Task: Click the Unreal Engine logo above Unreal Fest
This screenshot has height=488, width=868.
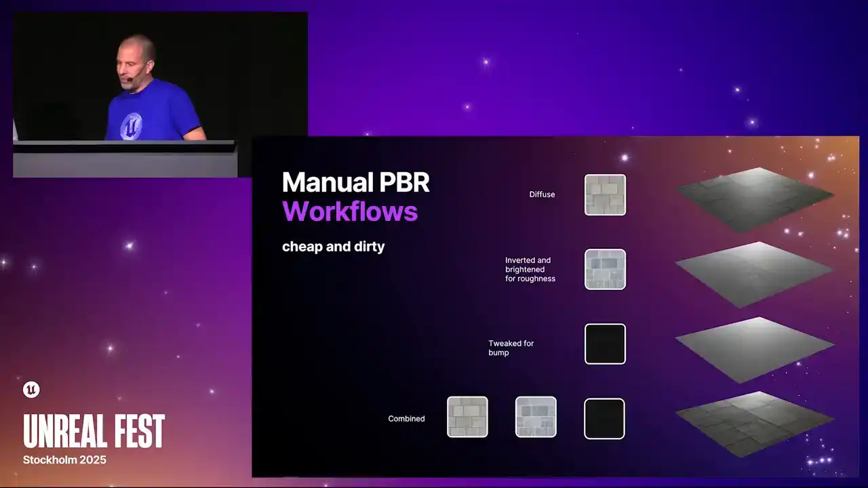Action: [31, 389]
